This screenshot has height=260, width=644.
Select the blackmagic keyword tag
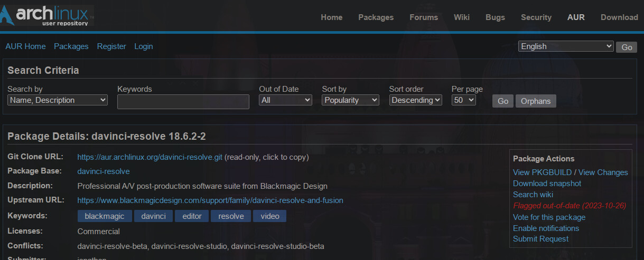coord(105,216)
